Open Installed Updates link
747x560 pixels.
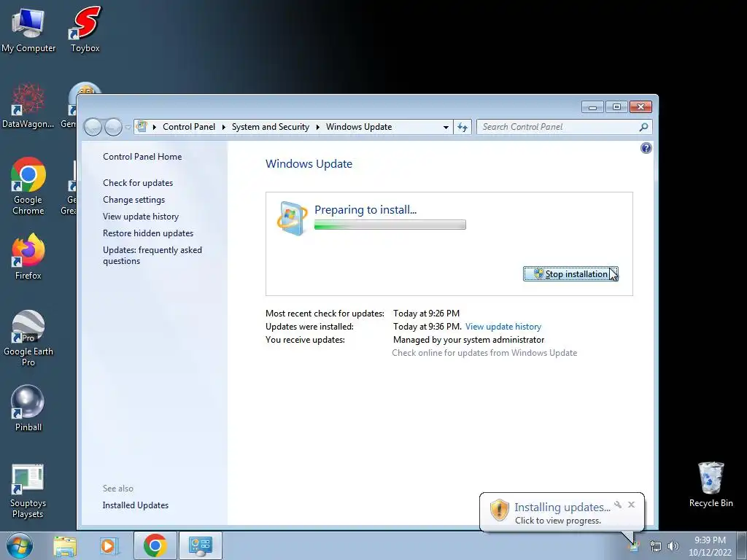[135, 505]
